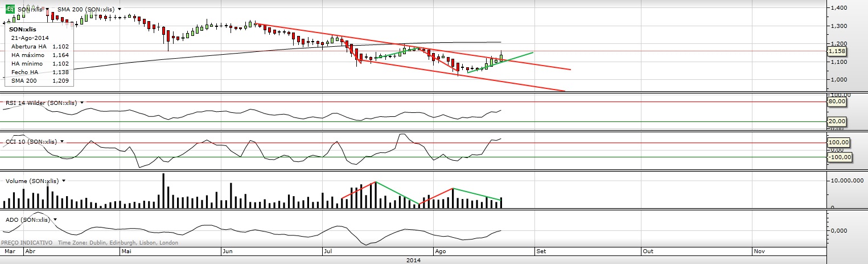Open the SMA 200 (SON:xlis) dropdown
Viewport: 868px width, 264px height.
(120, 10)
